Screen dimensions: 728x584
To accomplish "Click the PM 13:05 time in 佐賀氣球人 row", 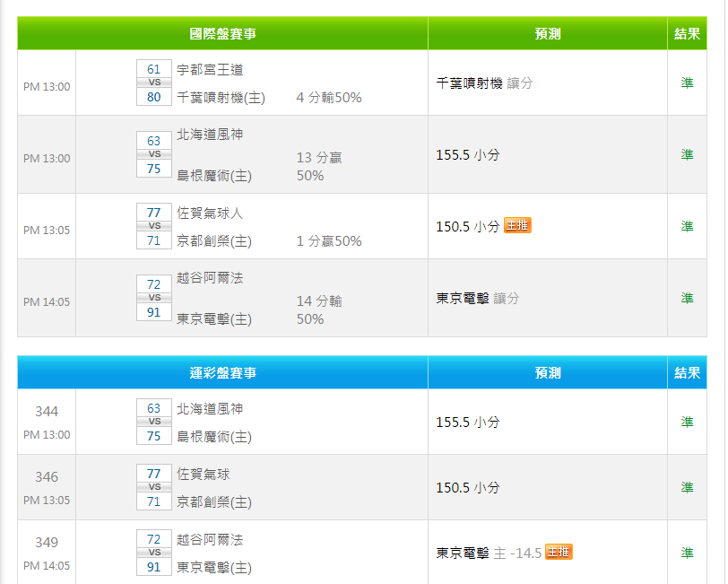I will [x=47, y=230].
